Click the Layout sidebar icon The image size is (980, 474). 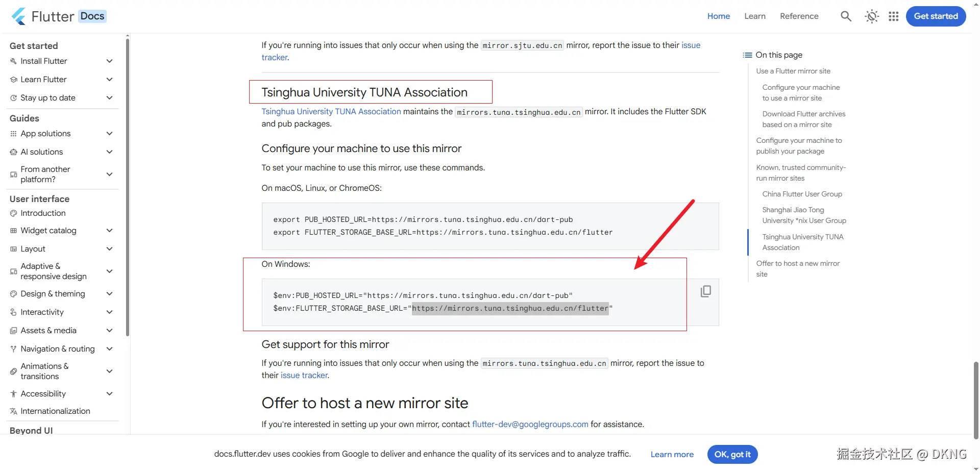pos(13,249)
